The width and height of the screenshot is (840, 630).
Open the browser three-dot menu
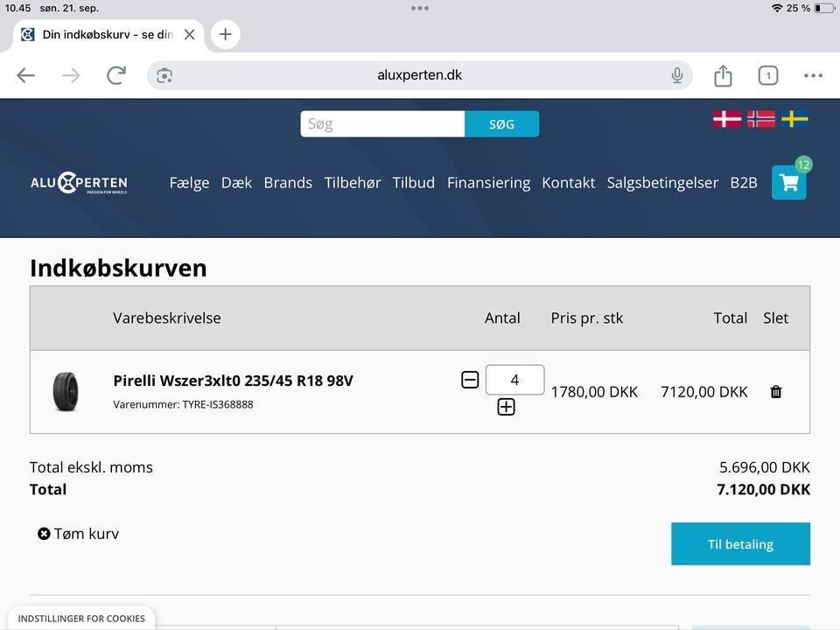813,75
